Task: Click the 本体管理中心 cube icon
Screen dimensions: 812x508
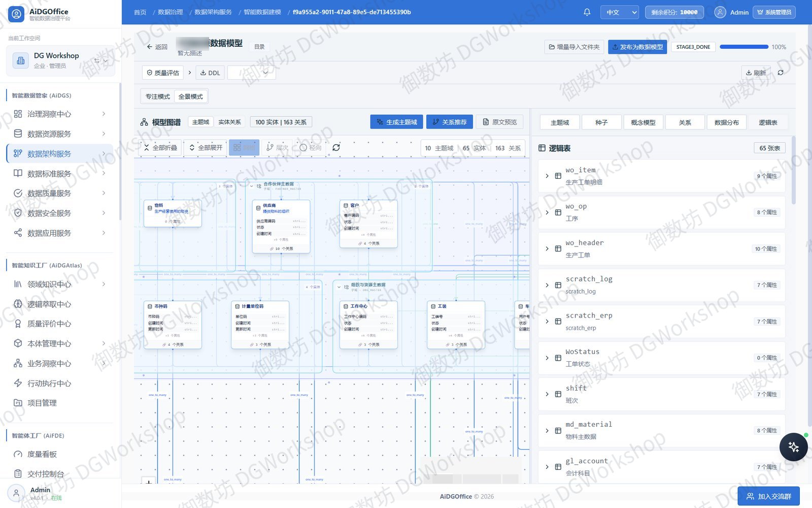Action: click(x=18, y=343)
